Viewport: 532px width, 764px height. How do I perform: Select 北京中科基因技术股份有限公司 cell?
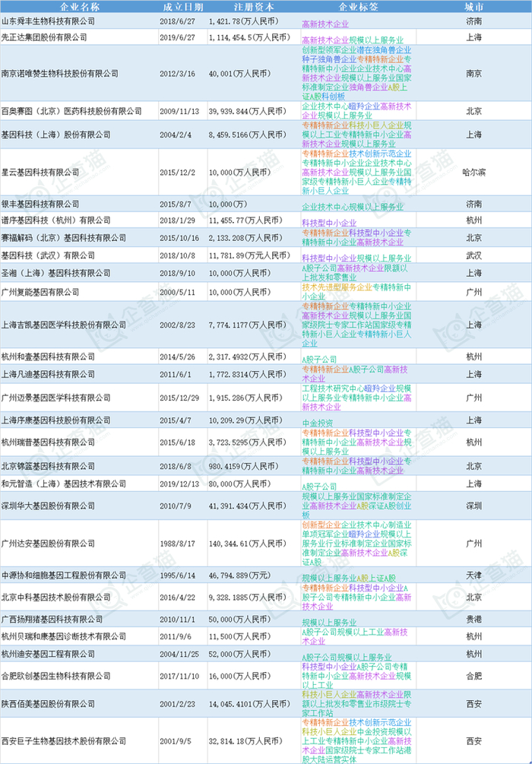(x=56, y=597)
